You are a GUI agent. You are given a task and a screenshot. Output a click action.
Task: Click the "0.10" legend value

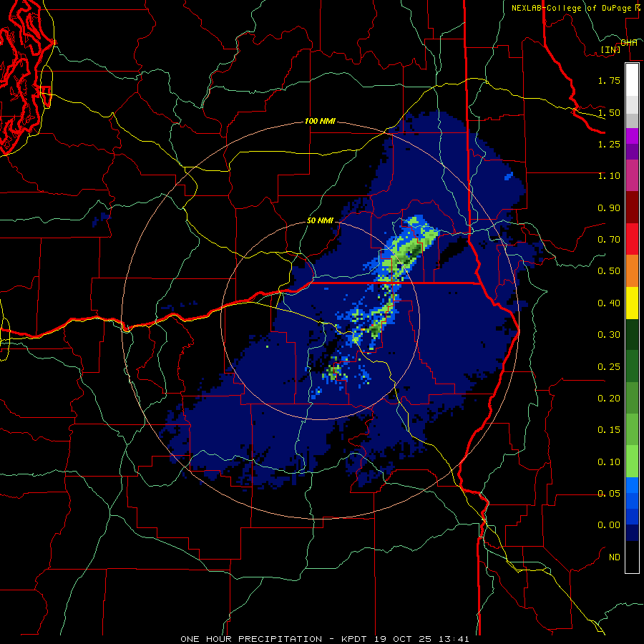coord(609,462)
